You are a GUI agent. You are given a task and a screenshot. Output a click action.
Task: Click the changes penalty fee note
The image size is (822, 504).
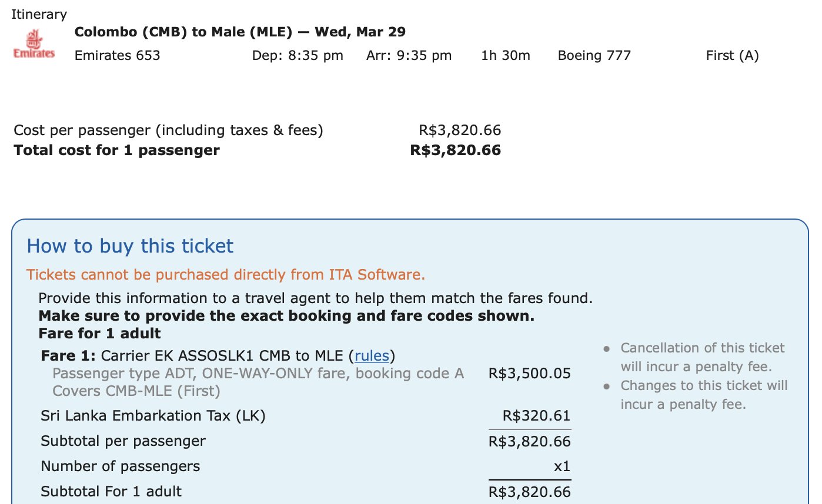pyautogui.click(x=704, y=395)
